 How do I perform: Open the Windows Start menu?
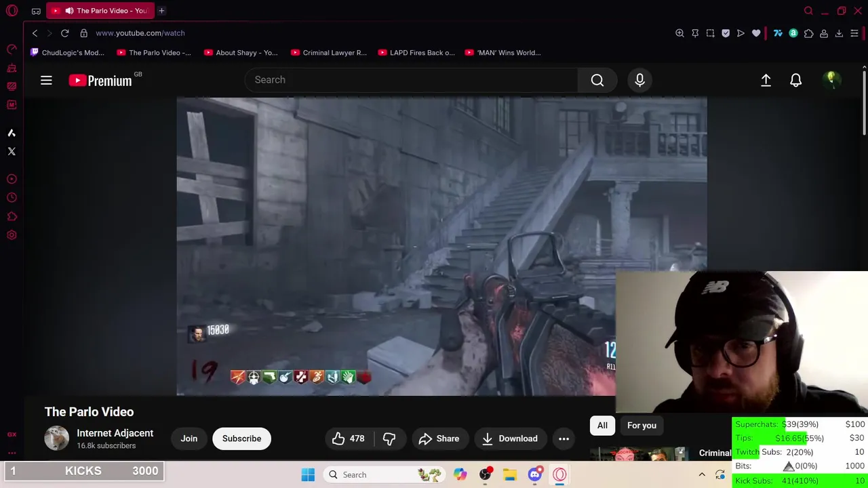pyautogui.click(x=308, y=474)
